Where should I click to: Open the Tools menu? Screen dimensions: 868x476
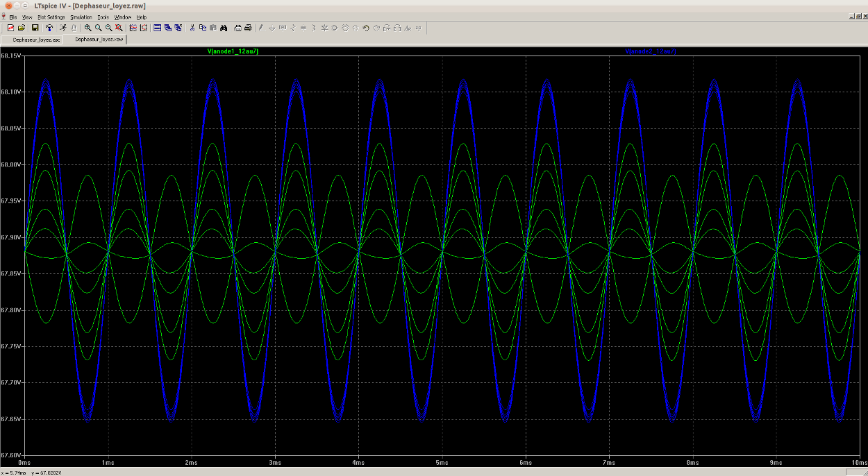(x=103, y=17)
